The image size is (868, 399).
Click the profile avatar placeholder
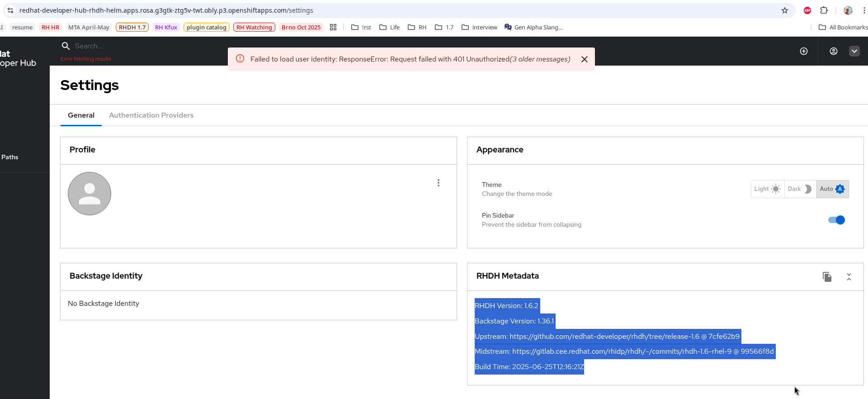pyautogui.click(x=90, y=194)
